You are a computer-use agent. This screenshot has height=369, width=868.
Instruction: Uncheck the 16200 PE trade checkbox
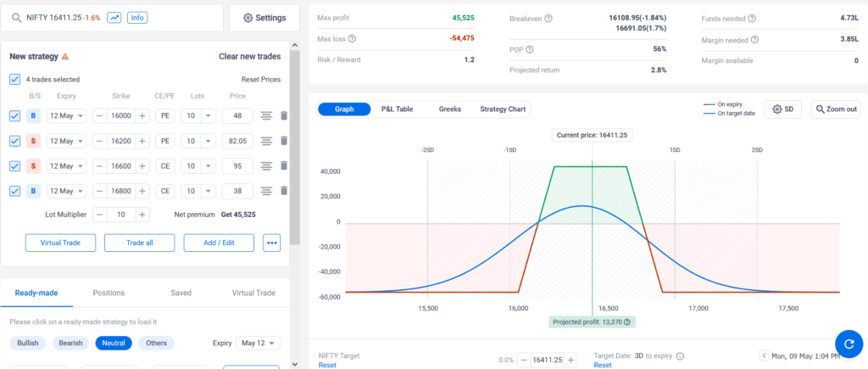tap(15, 141)
